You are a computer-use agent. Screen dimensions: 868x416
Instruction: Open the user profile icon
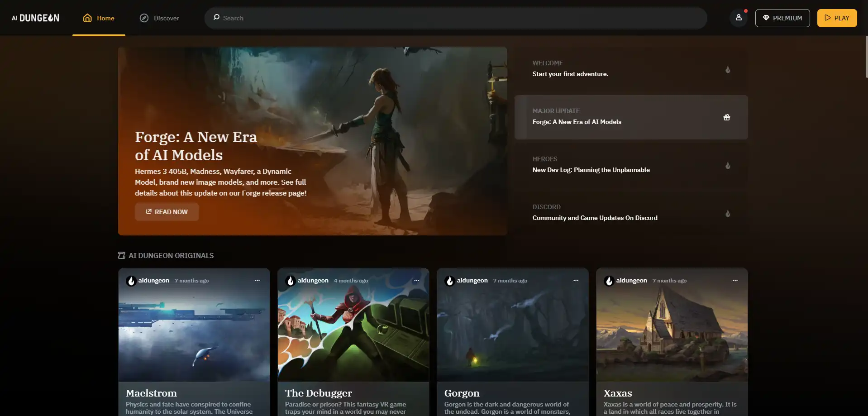[x=739, y=18]
